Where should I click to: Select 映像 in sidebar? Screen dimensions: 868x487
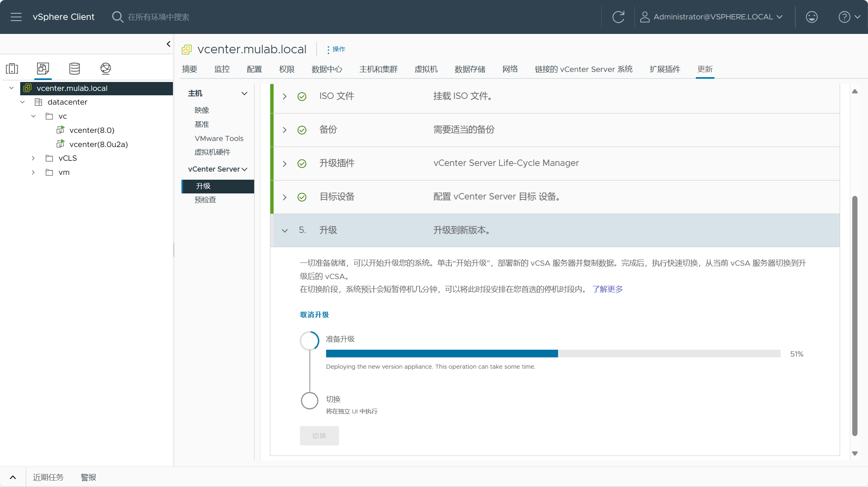[202, 110]
